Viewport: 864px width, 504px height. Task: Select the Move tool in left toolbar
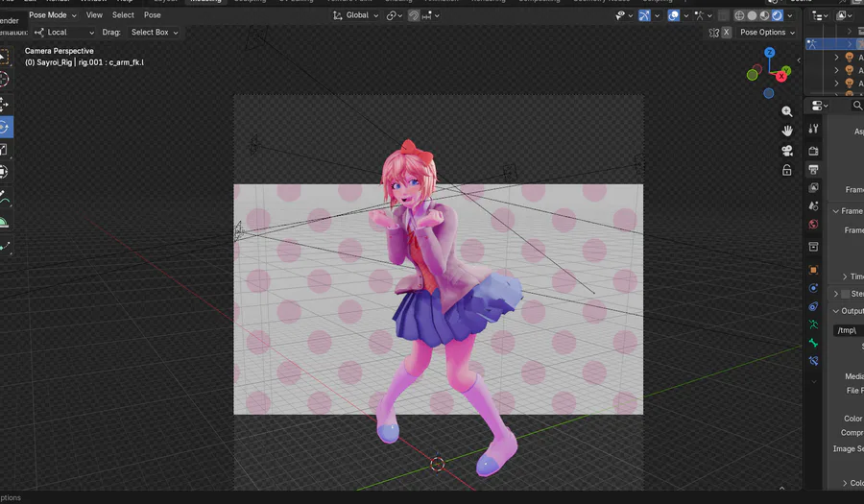pos(5,104)
